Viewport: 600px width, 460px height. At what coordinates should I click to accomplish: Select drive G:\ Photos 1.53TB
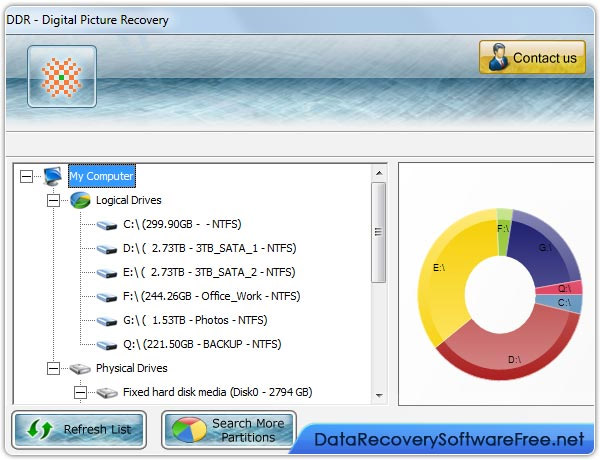(x=195, y=320)
